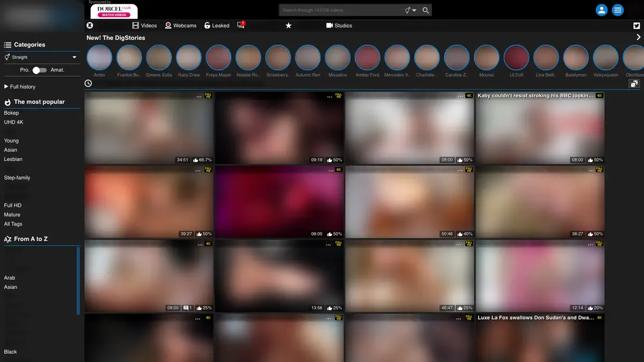This screenshot has width=644, height=362.
Task: Select the Step-family category
Action: tap(17, 178)
